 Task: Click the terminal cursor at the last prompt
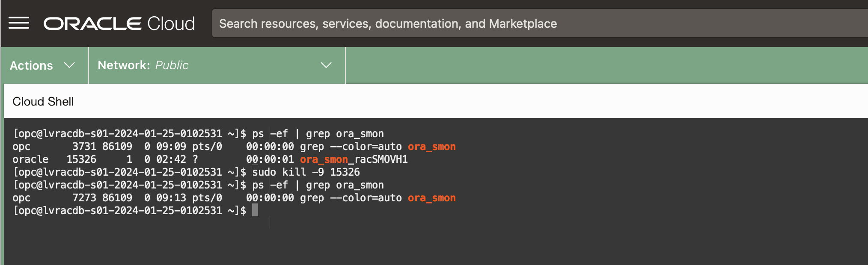point(255,210)
